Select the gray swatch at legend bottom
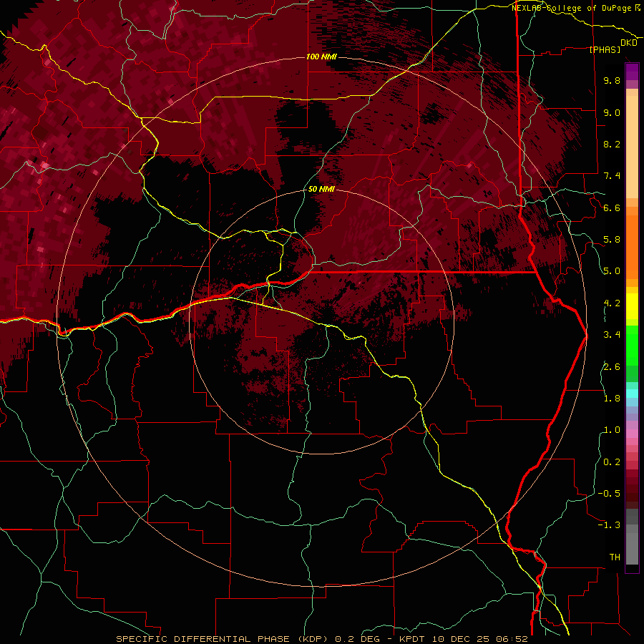The width and height of the screenshot is (644, 644). coord(632,548)
